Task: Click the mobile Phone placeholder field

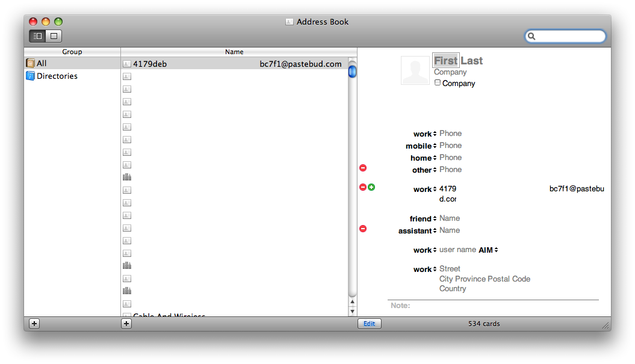Action: [x=450, y=146]
